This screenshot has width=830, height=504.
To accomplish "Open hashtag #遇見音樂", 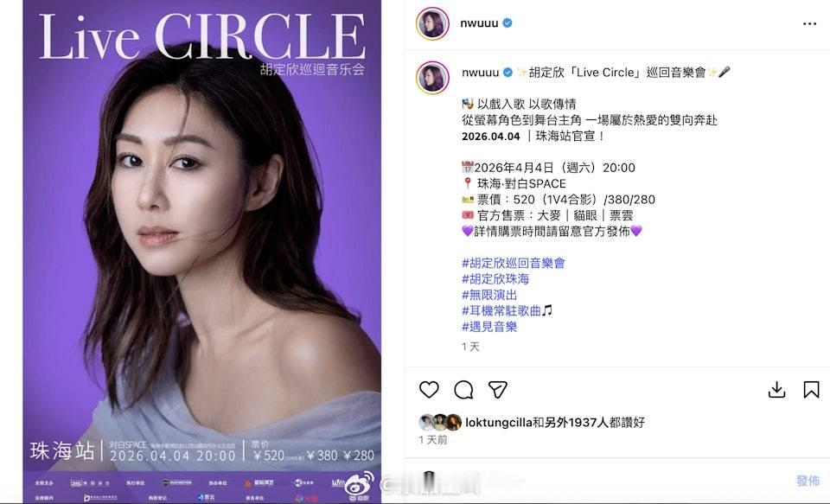I will pos(489,327).
